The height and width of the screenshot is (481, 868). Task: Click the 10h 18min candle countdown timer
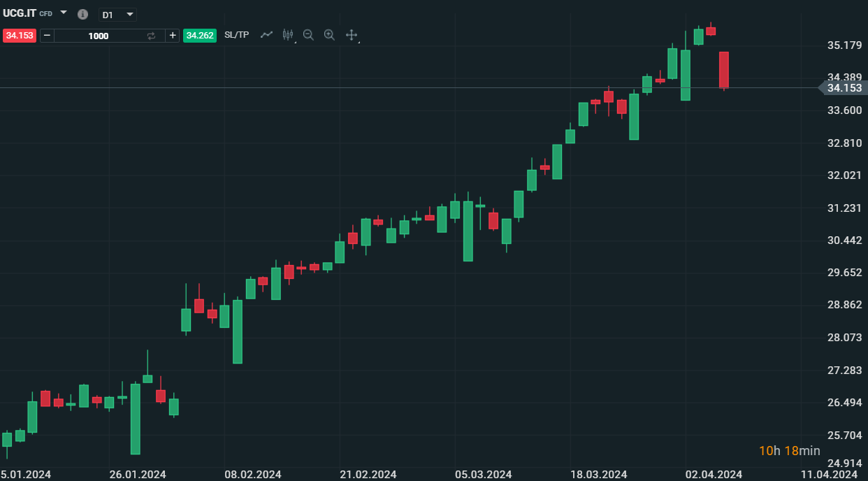coord(790,451)
